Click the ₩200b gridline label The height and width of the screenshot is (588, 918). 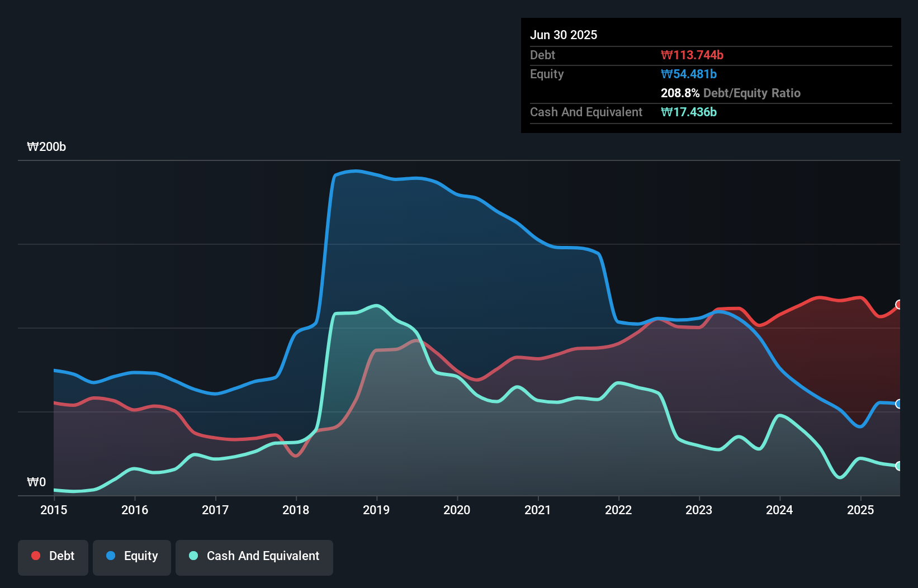coord(47,146)
